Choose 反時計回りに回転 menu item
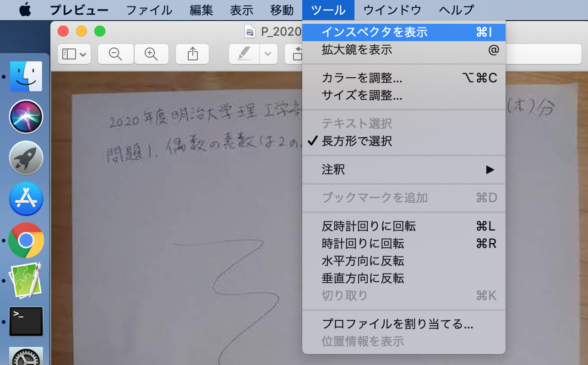 pos(404,226)
